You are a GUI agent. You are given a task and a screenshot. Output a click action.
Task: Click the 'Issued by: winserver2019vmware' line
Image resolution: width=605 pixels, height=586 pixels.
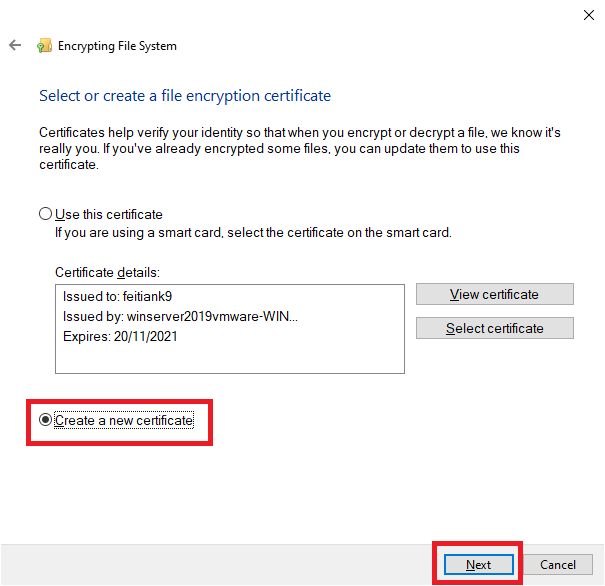(x=180, y=316)
